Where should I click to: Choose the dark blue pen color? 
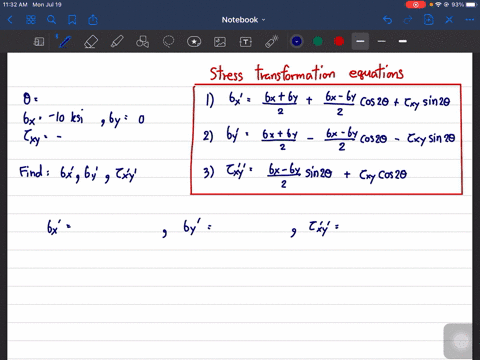click(x=297, y=41)
